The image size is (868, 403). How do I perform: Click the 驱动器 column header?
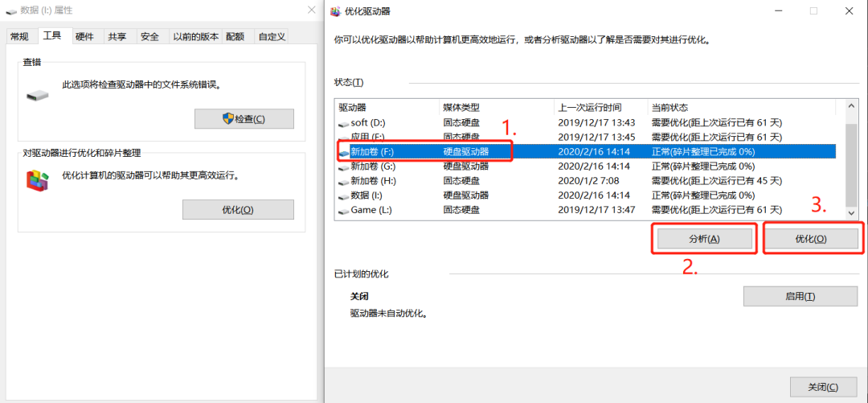coord(387,107)
